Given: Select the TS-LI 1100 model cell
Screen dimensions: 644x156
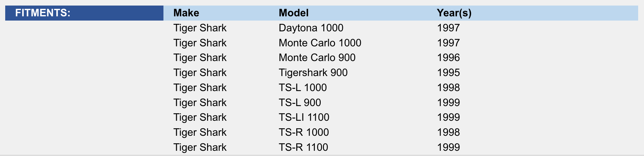Looking at the screenshot, I should point(304,117).
